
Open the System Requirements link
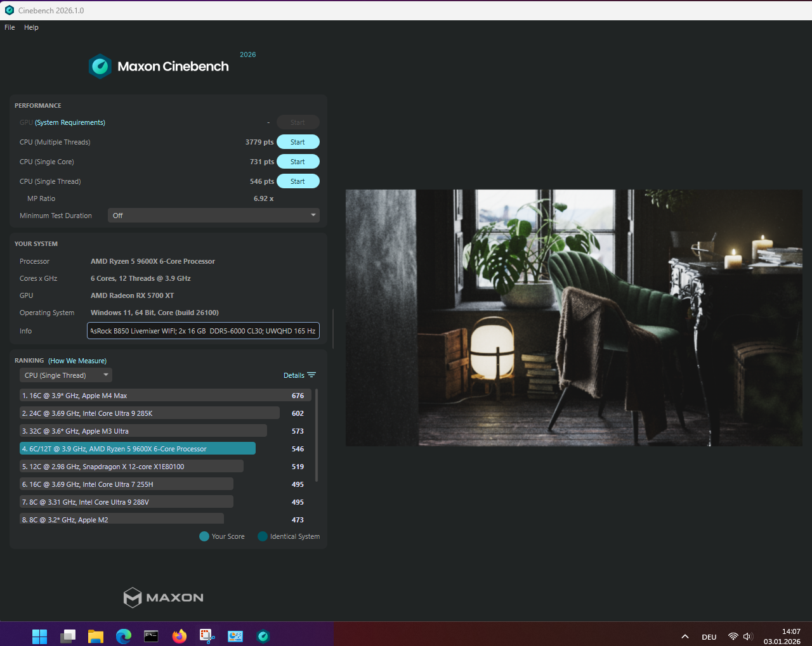click(70, 122)
